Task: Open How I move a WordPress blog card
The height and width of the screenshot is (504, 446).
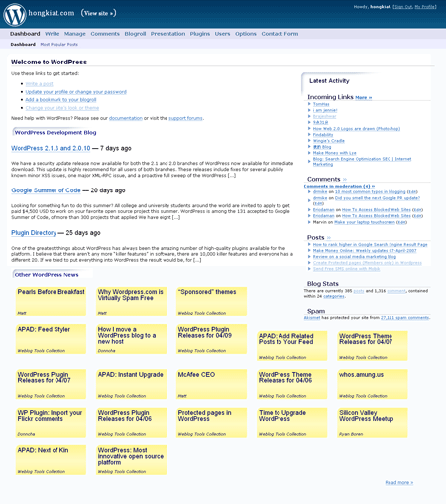Action: point(131,339)
